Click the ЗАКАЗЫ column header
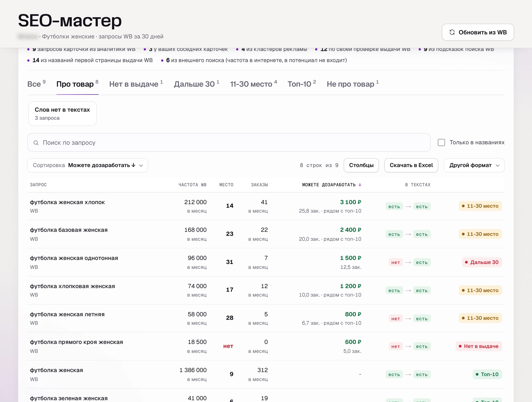Screen dimensions: 532x402 (259, 185)
